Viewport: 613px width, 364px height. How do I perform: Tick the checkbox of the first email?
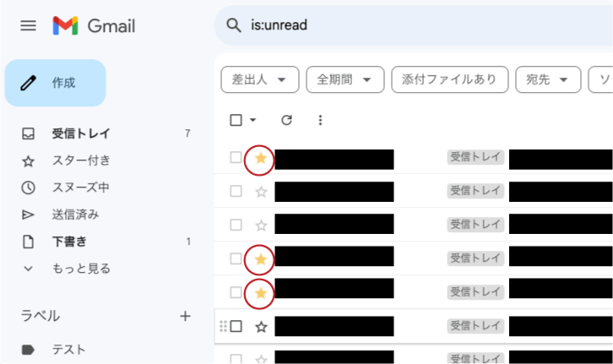click(x=236, y=158)
